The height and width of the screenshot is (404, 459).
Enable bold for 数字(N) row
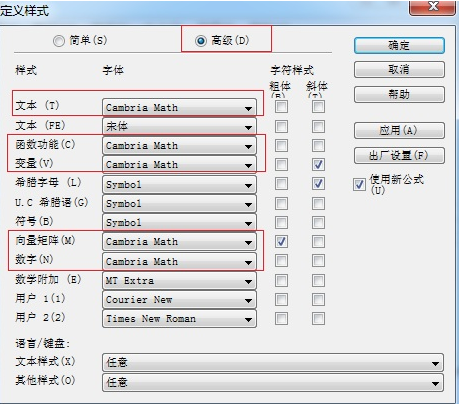(x=281, y=261)
